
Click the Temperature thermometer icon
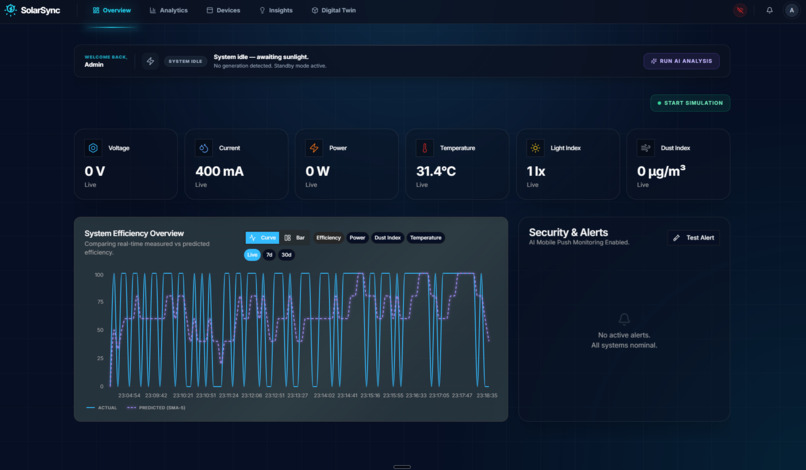425,148
